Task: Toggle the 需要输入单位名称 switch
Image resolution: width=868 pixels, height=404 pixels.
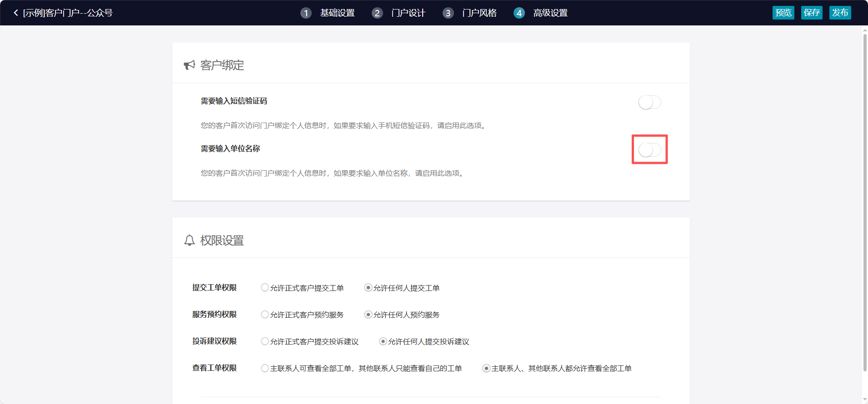Action: click(x=649, y=150)
